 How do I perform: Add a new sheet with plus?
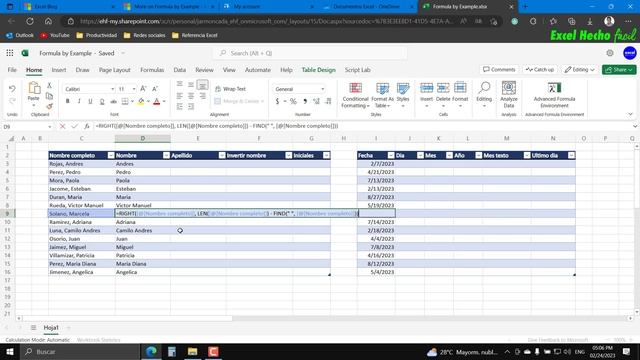coord(68,327)
